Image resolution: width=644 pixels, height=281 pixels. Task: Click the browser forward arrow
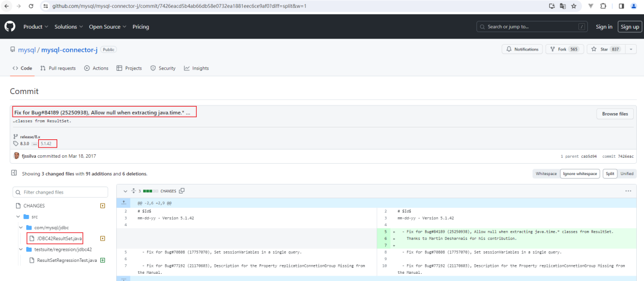pyautogui.click(x=18, y=6)
